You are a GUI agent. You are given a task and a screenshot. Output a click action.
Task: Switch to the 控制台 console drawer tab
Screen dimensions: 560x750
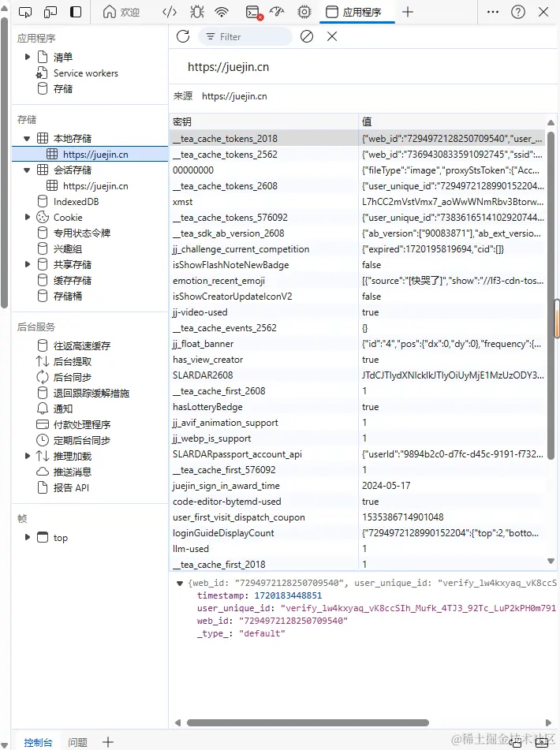click(x=38, y=742)
